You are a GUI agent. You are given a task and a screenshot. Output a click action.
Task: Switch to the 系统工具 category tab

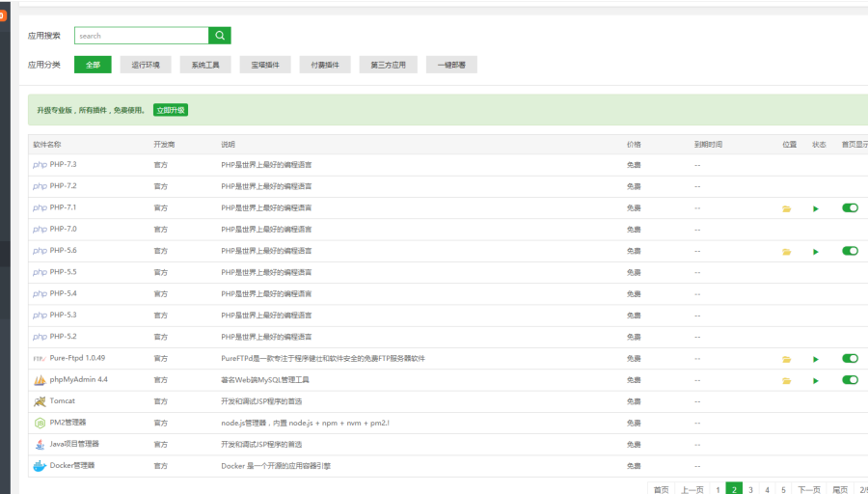[205, 65]
